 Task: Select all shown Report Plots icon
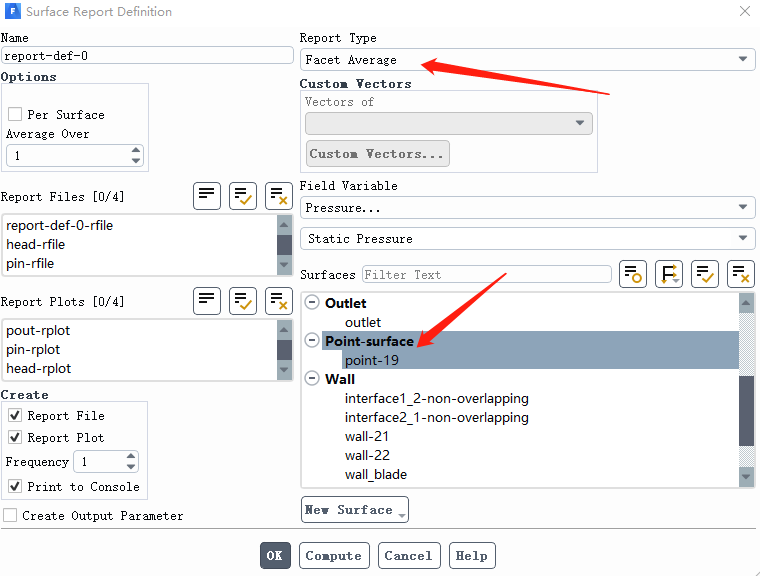click(243, 301)
